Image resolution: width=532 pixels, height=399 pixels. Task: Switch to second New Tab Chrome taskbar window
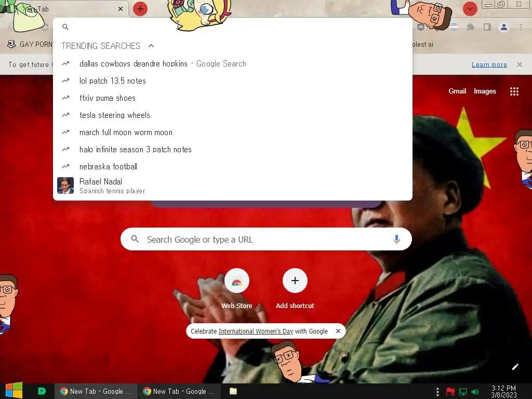179,391
